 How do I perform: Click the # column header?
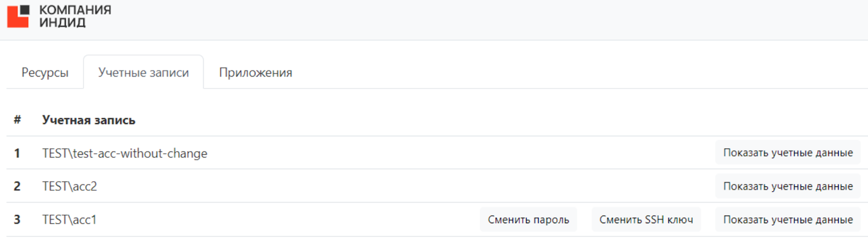[17, 120]
